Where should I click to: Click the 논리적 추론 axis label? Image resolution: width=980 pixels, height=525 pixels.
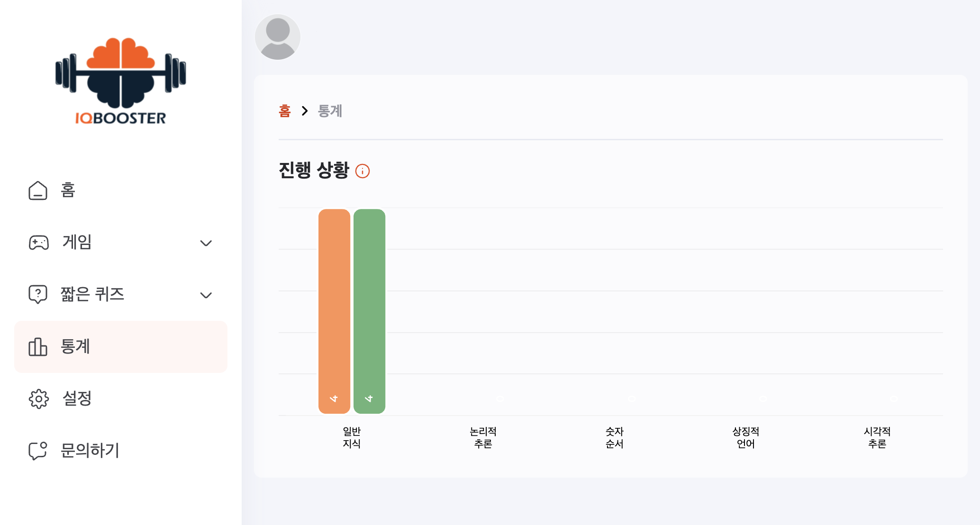(483, 437)
